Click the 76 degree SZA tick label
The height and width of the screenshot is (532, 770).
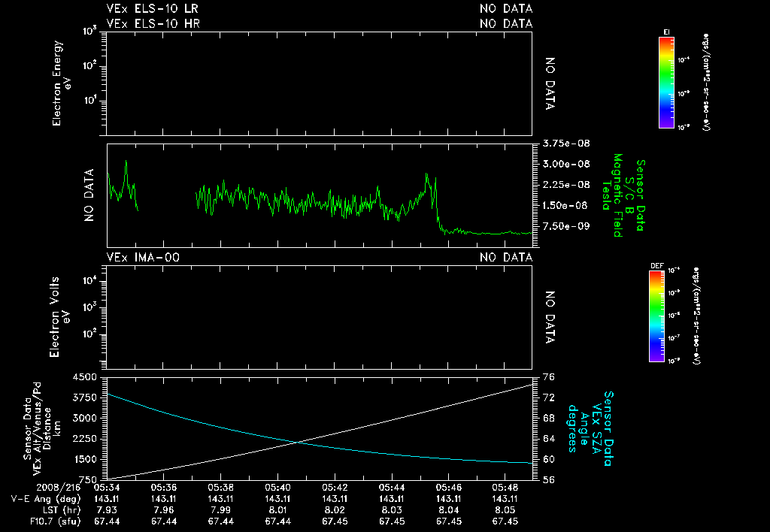548,377
